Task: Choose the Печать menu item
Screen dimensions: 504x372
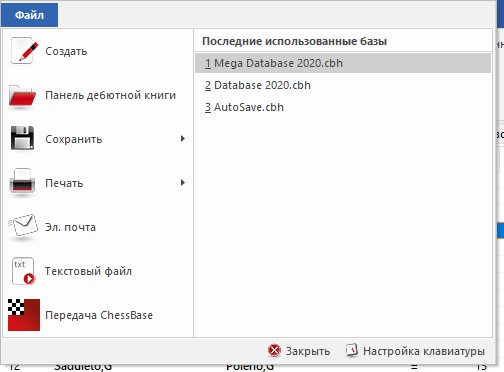Action: point(64,183)
